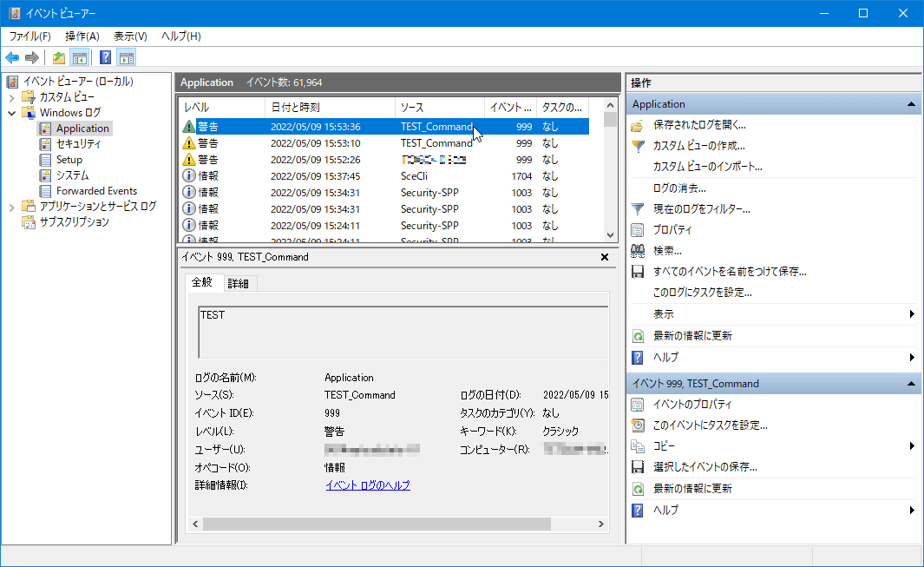Image resolution: width=924 pixels, height=567 pixels.
Task: Switch to the 詳細 tab
Action: click(238, 284)
